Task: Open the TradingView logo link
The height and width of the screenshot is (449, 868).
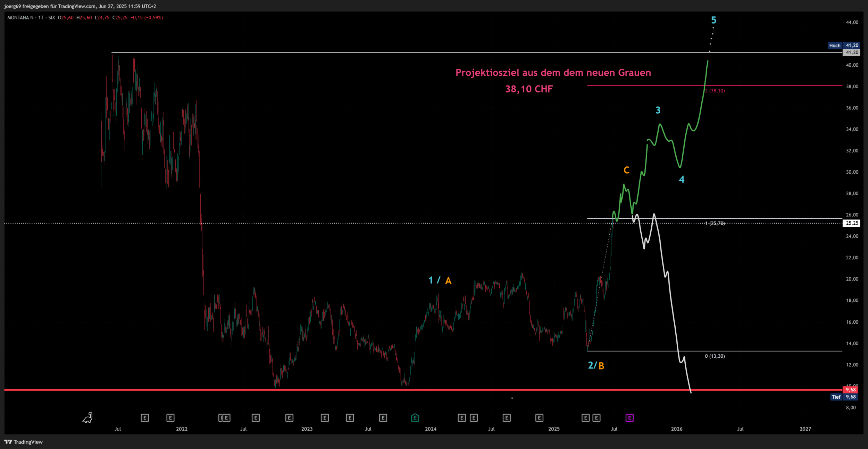Action: tap(23, 442)
